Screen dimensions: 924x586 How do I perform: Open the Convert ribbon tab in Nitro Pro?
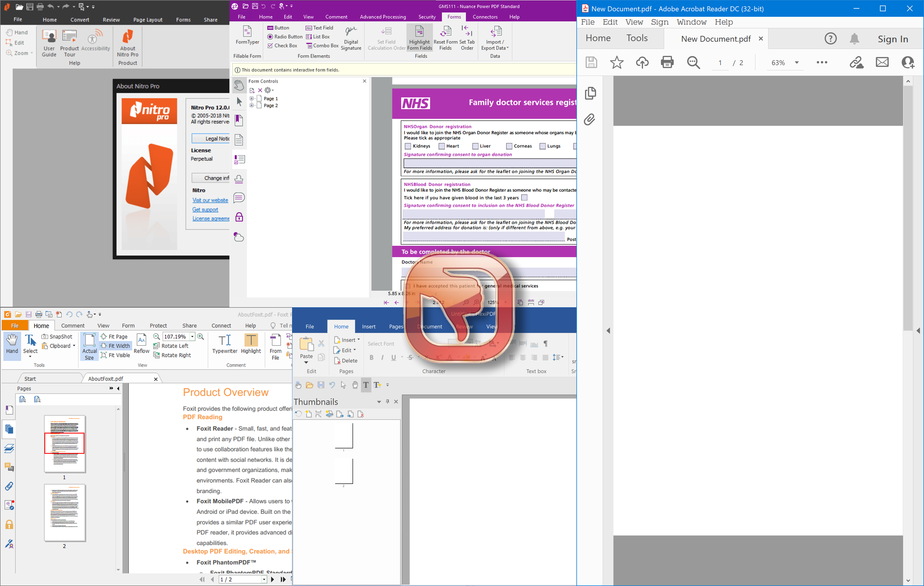click(x=80, y=20)
